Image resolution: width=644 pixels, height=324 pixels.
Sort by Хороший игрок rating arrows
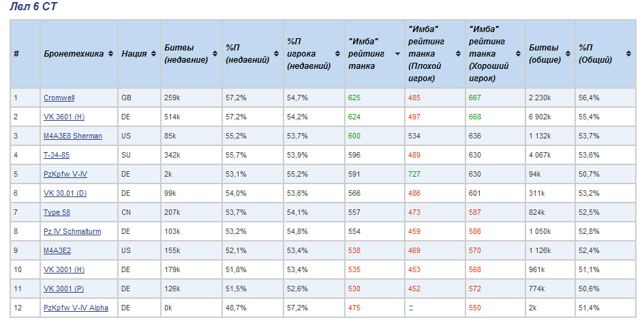[x=519, y=54]
